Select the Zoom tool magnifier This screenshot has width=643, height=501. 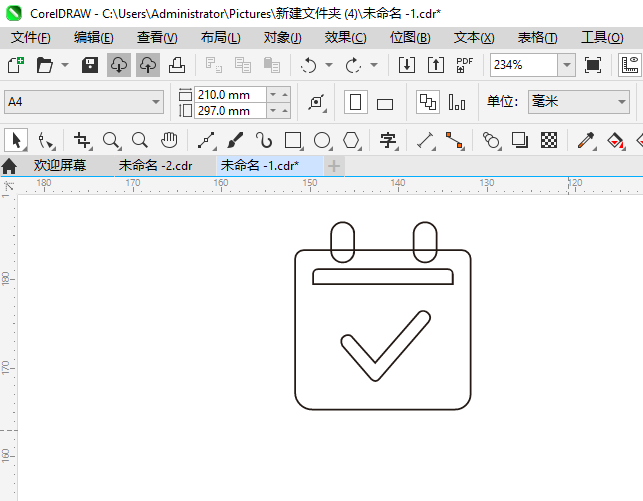[111, 141]
